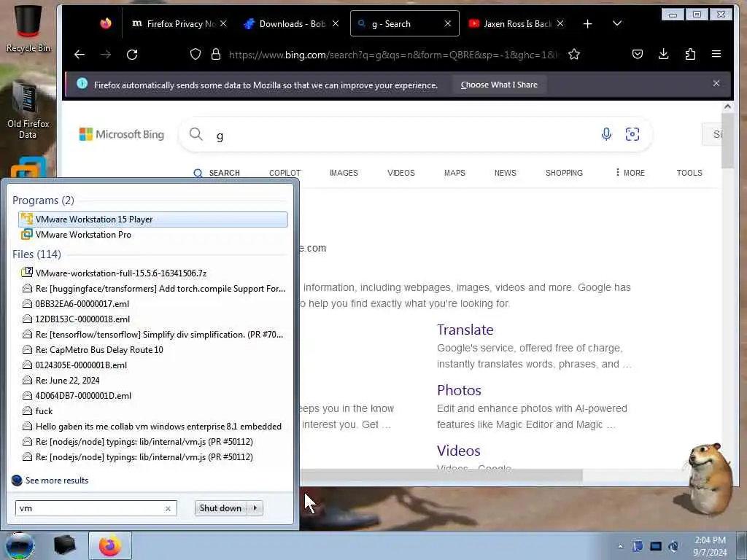Expand the Shut down options arrow
This screenshot has height=560, width=747.
[255, 508]
